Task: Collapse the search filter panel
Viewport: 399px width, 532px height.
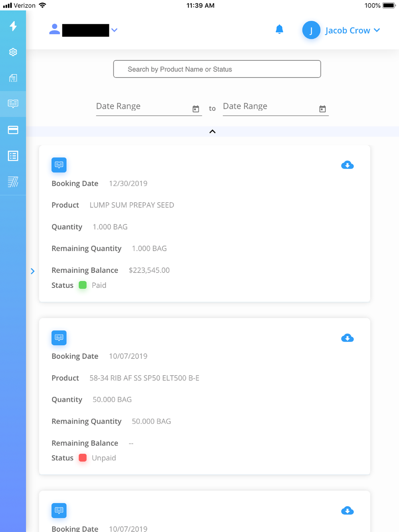Action: point(212,132)
